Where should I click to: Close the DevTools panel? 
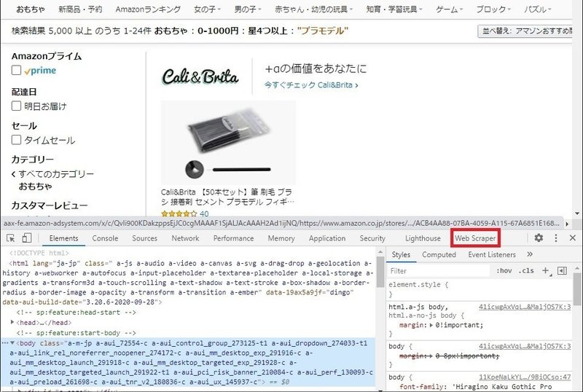pos(573,238)
